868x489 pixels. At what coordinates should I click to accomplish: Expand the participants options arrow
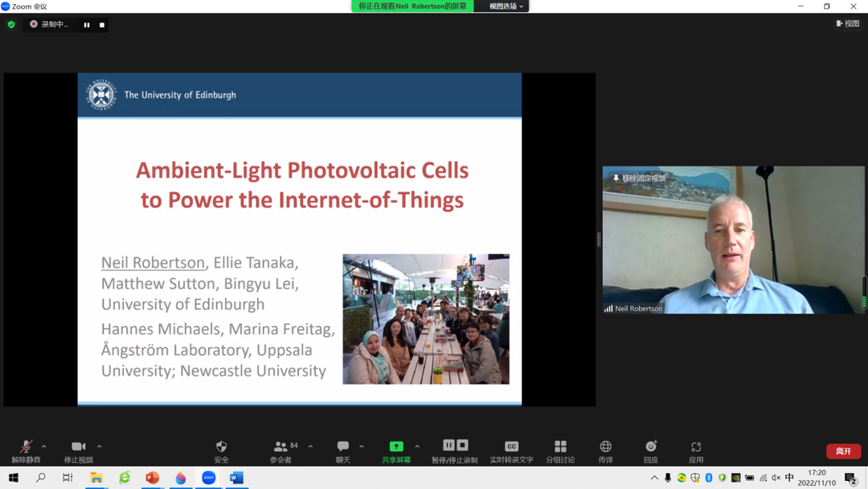coord(310,446)
